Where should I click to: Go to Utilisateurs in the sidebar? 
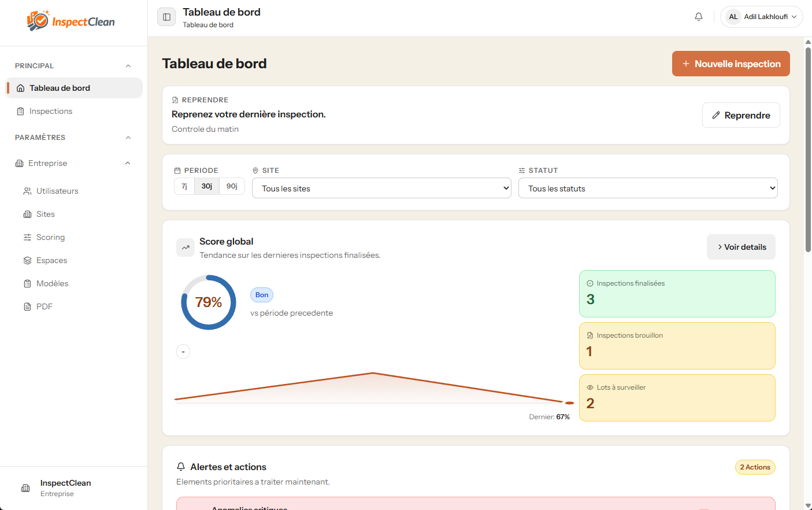pos(57,191)
